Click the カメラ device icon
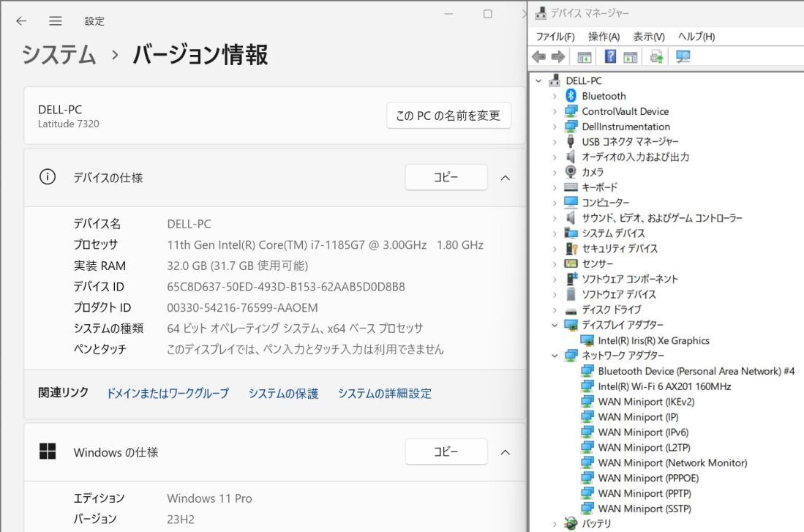This screenshot has width=804, height=532. tap(571, 172)
